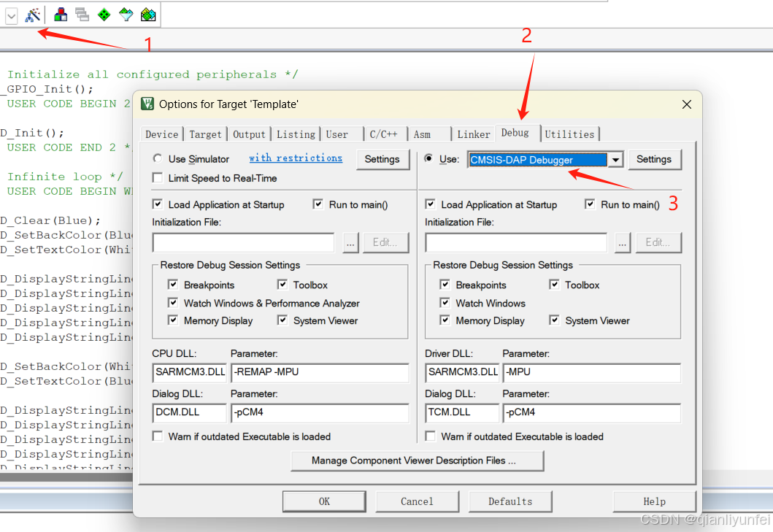
Task: Click the Driver DLL field SARMCM3.DLL
Action: tap(463, 372)
